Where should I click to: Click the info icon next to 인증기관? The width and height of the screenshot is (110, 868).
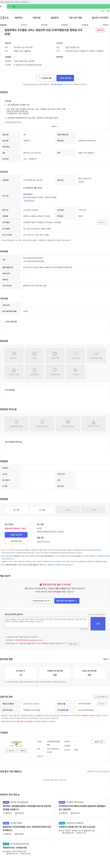[x=64, y=704]
